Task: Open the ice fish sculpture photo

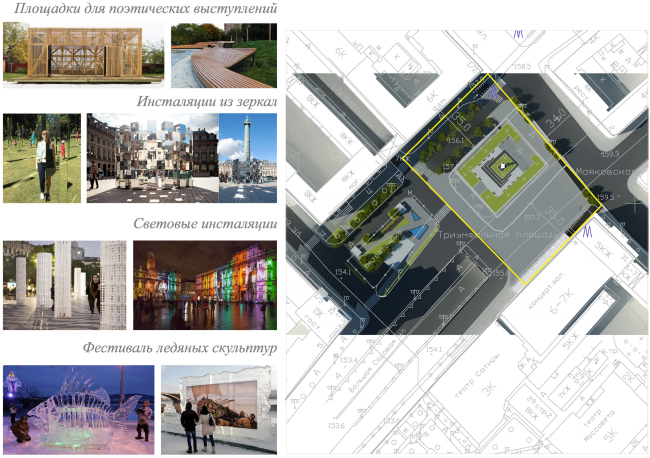Action: coord(79,405)
